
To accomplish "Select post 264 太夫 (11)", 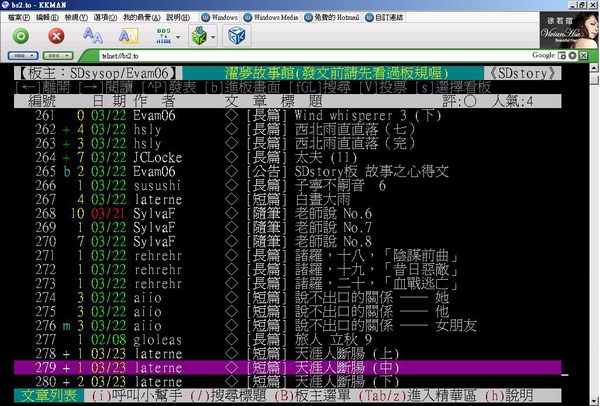I will [288, 158].
